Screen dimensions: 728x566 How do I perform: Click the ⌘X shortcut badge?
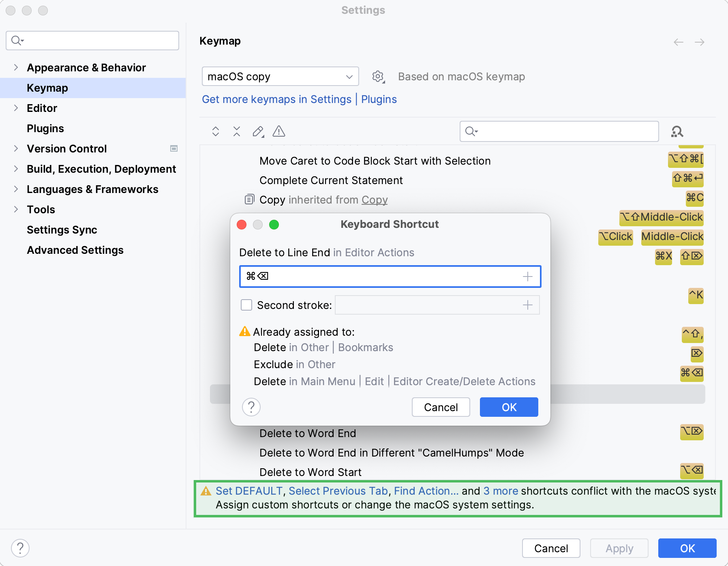[x=664, y=256]
